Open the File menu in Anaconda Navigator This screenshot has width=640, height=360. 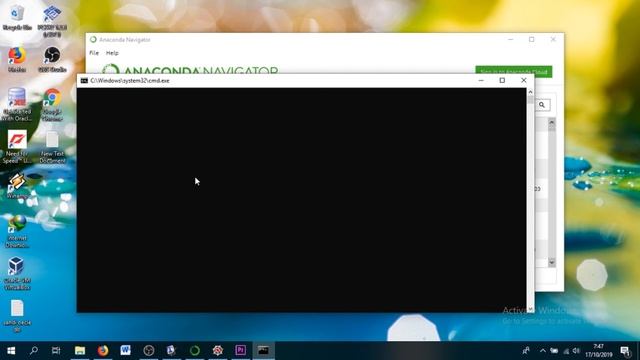tap(94, 53)
